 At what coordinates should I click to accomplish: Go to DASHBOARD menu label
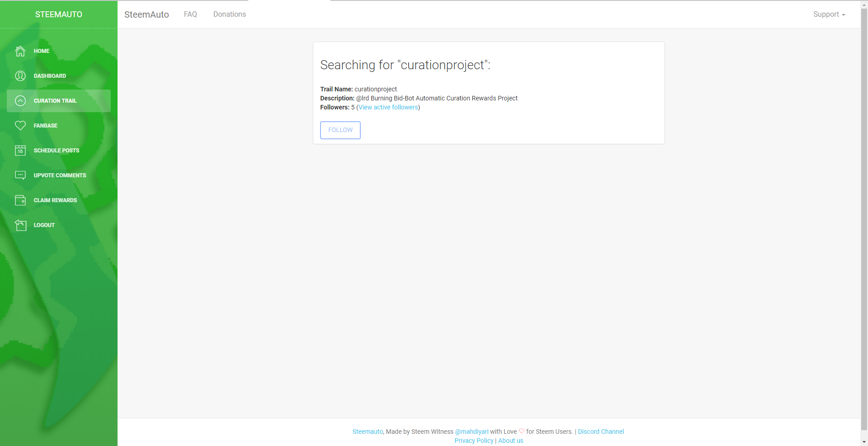(50, 76)
